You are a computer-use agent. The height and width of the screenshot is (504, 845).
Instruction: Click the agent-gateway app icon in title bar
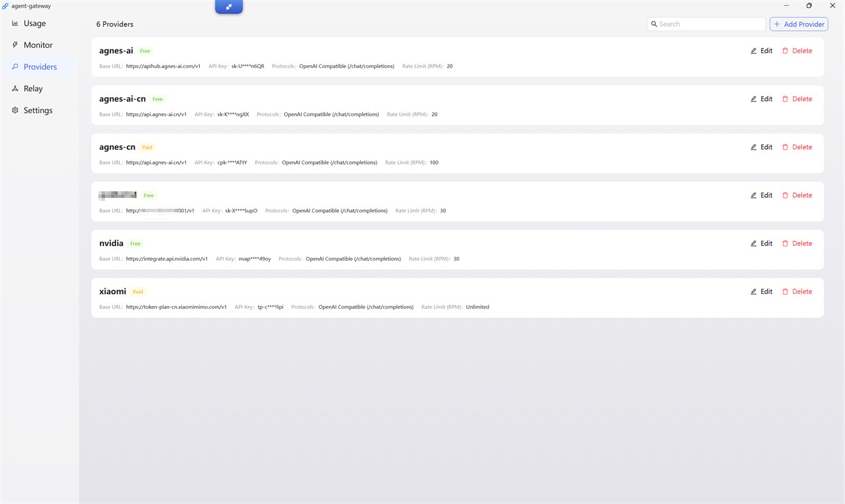pos(5,6)
